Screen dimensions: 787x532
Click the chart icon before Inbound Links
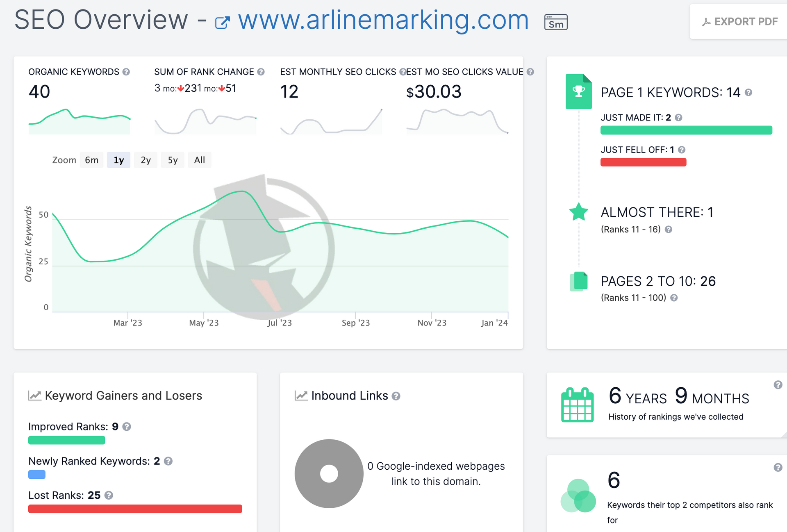(x=301, y=396)
